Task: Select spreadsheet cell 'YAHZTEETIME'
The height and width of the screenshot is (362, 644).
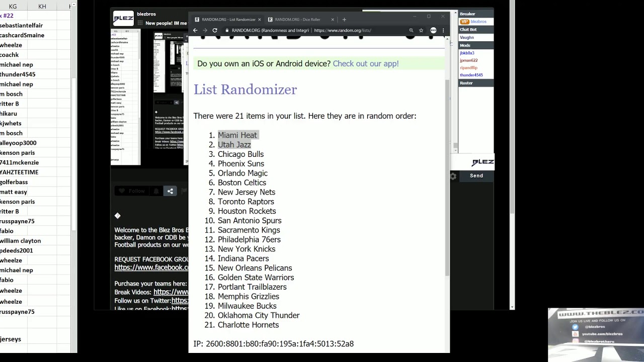Action: pyautogui.click(x=19, y=172)
